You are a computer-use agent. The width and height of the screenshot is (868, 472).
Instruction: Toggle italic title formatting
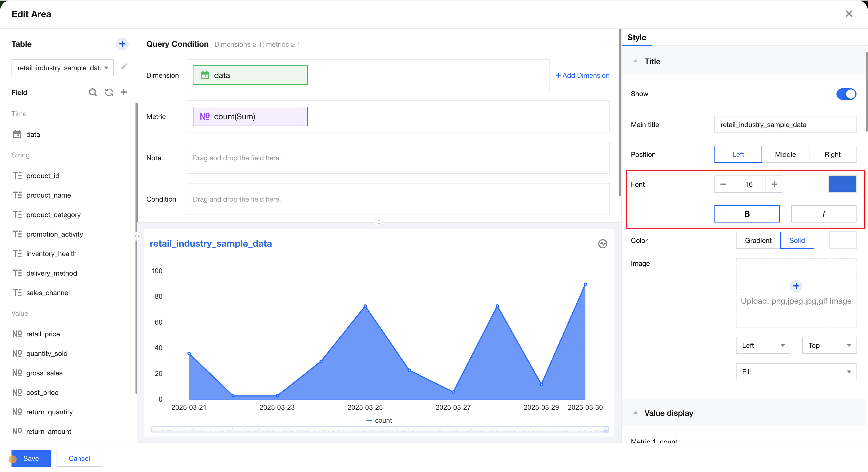pos(823,214)
